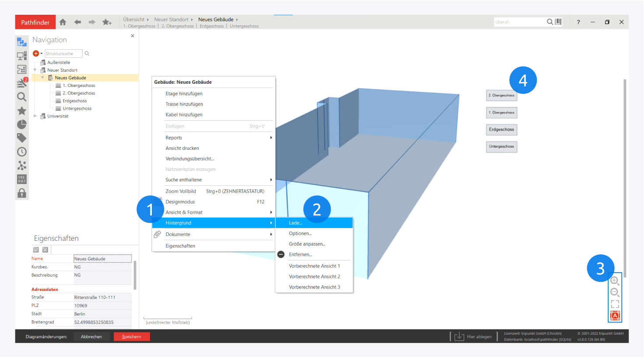Add current view to favorites star-plus icon
644x357 pixels.
click(107, 22)
